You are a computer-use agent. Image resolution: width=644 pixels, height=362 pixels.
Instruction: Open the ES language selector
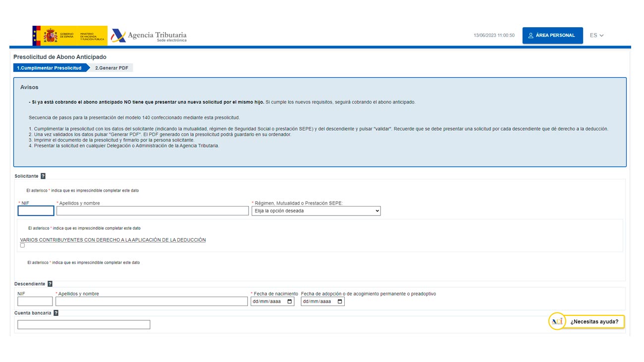coord(596,36)
